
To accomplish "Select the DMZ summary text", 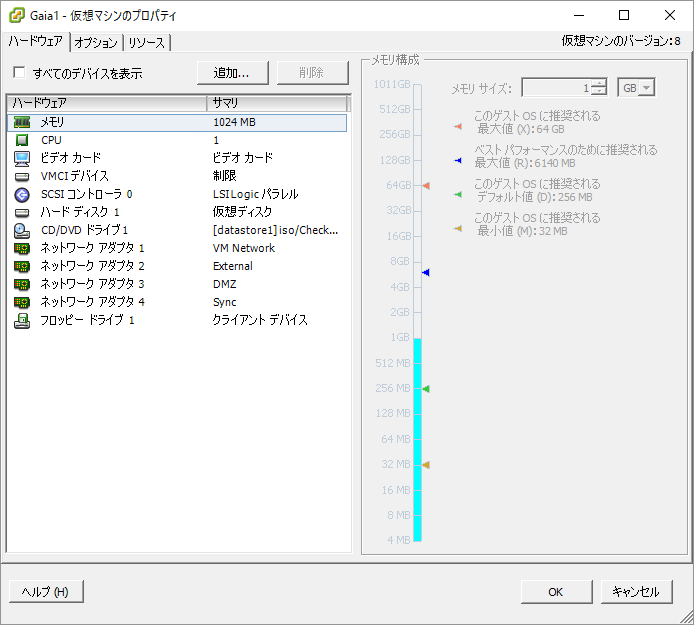I will coord(224,284).
